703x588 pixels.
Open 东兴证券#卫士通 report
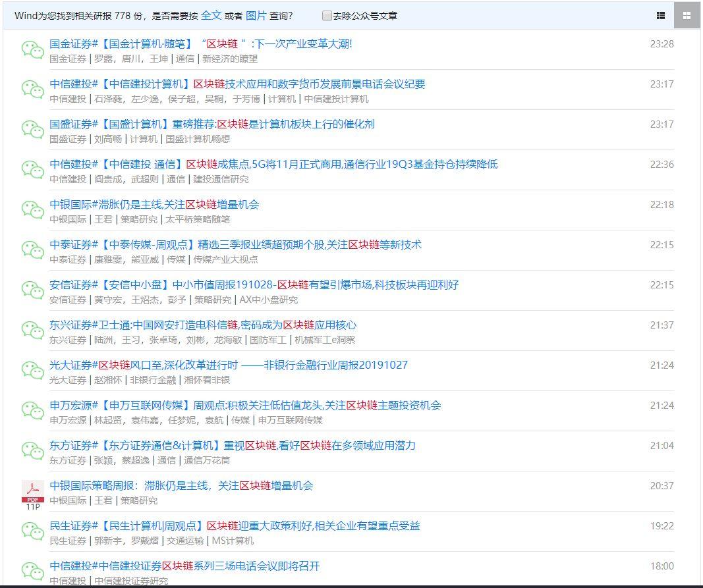[203, 325]
